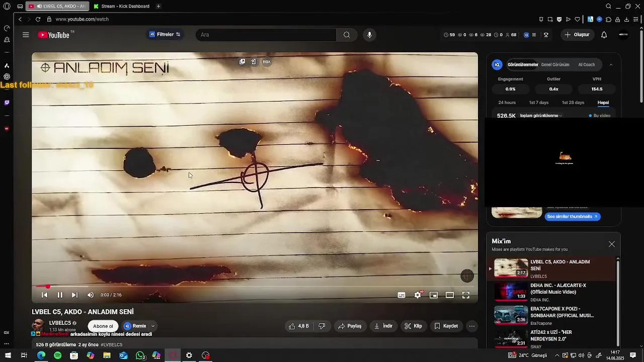Viewport: 644px width, 362px height.
Task: Click See similar thumbnails button
Action: click(573, 217)
